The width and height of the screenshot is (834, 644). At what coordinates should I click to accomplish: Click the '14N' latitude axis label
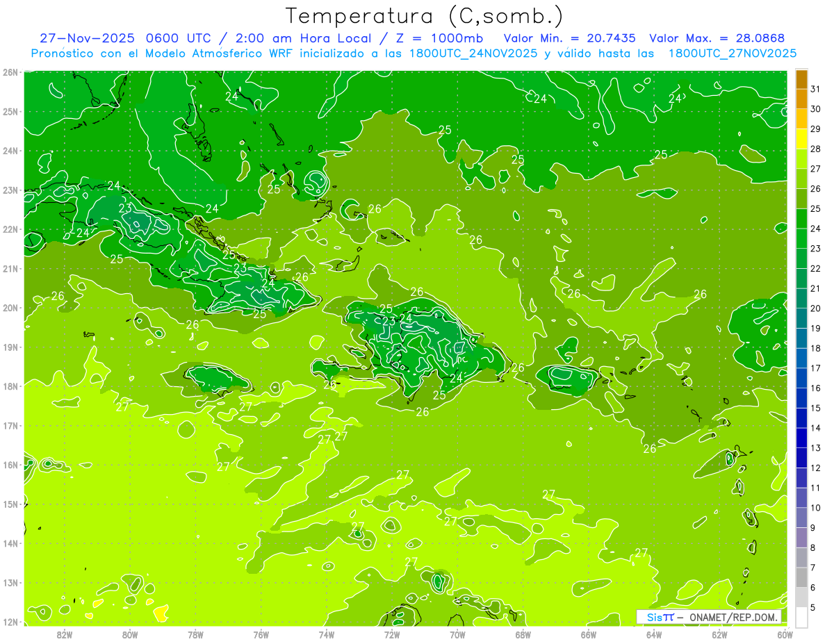(10, 543)
